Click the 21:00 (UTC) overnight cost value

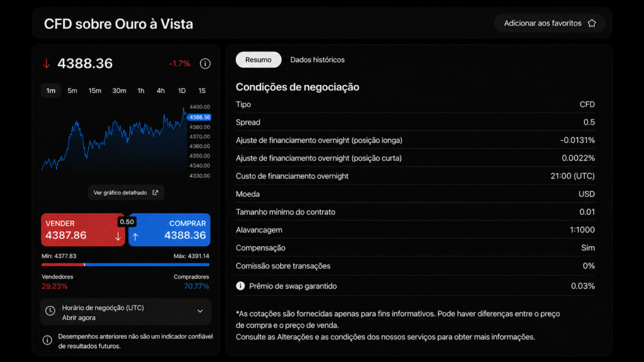click(x=572, y=176)
